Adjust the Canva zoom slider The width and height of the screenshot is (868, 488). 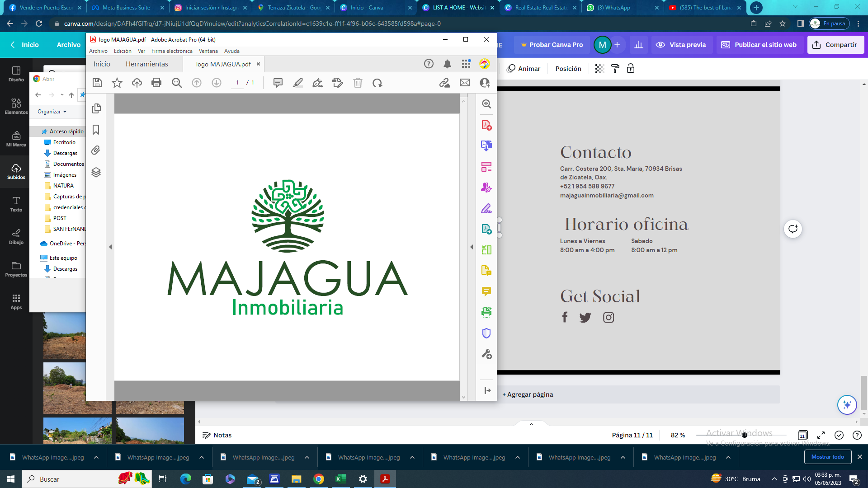[x=744, y=435]
